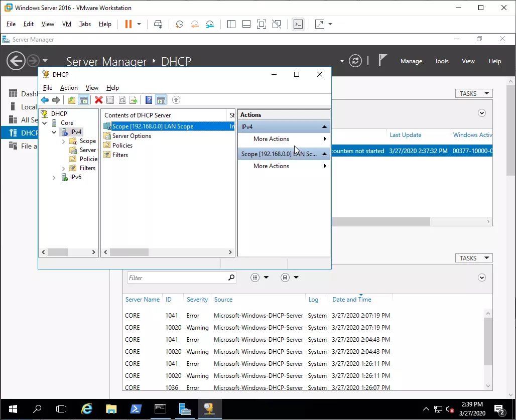
Task: Toggle the VMware library sidebar
Action: [x=231, y=24]
